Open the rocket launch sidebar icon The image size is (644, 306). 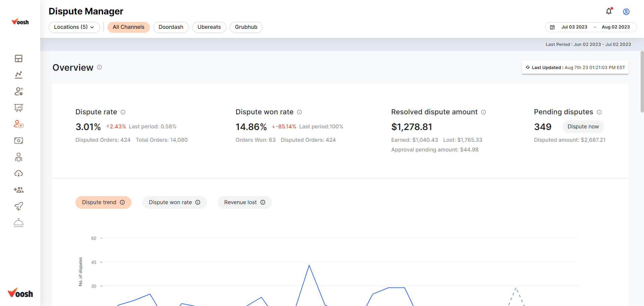tap(18, 206)
